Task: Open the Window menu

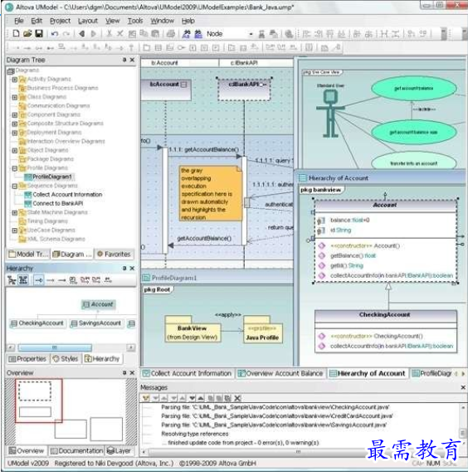Action: 162,21
